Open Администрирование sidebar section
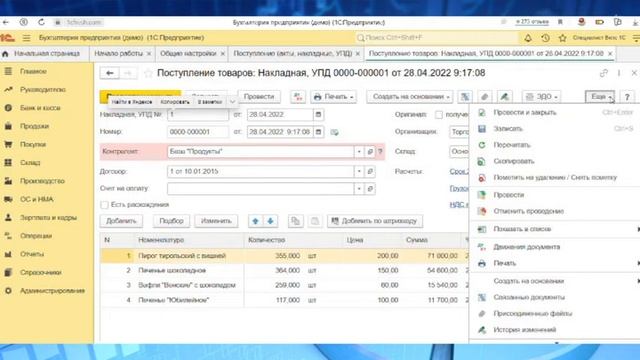 (52, 291)
